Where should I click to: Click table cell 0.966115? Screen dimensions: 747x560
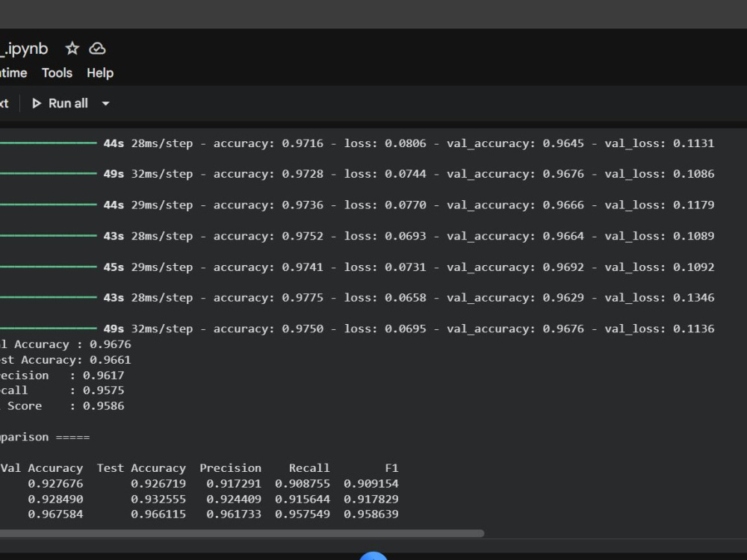158,514
